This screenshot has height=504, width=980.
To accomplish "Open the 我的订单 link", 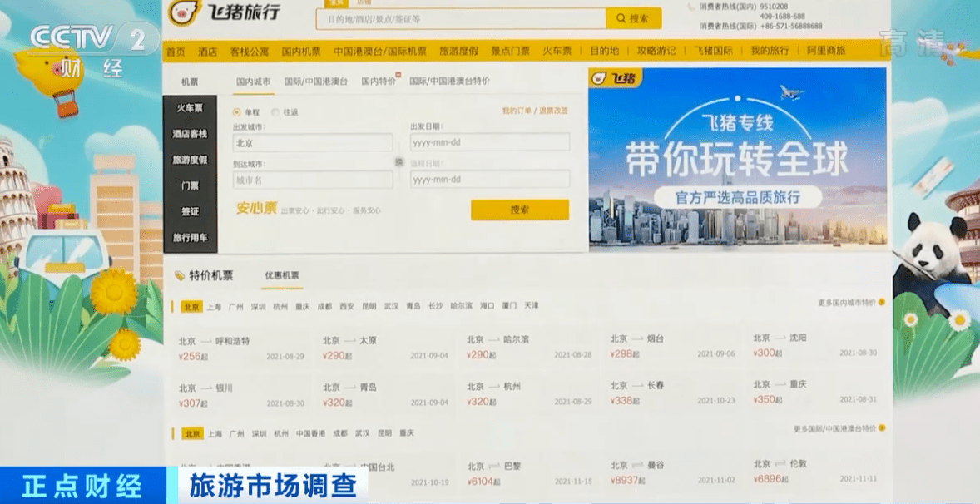I will tap(517, 111).
